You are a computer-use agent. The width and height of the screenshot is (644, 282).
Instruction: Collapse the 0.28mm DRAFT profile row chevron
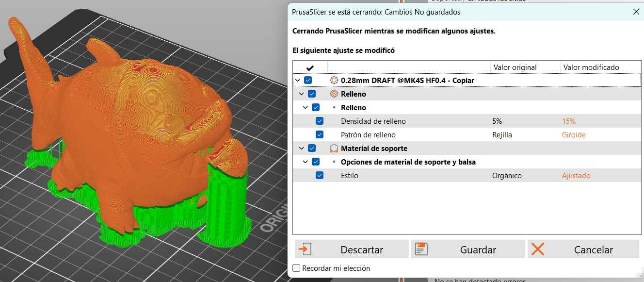pos(297,80)
